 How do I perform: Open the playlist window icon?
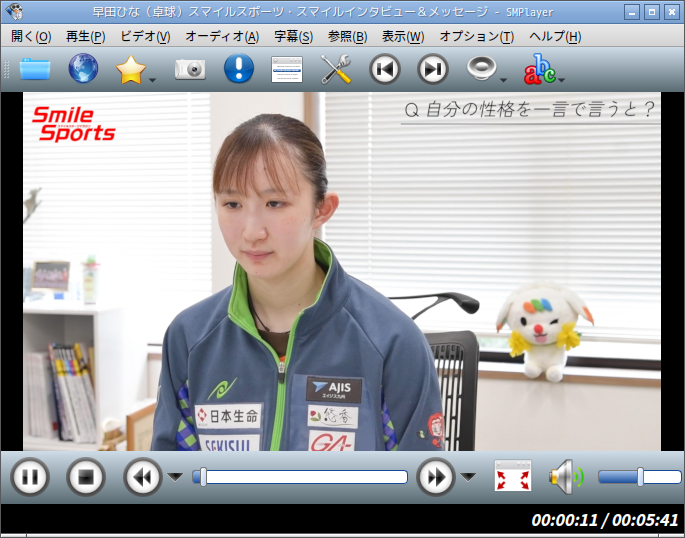click(287, 69)
